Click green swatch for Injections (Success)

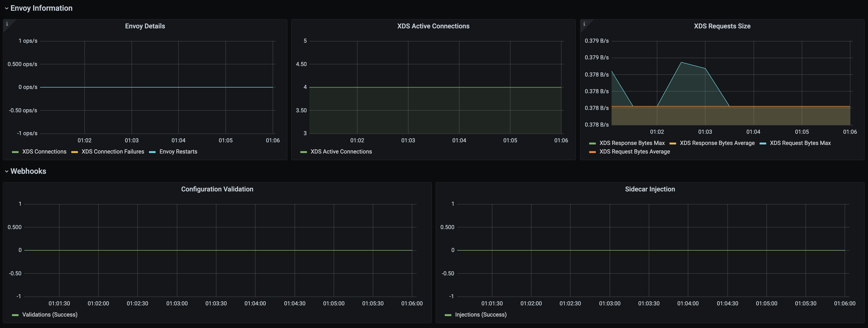click(448, 315)
